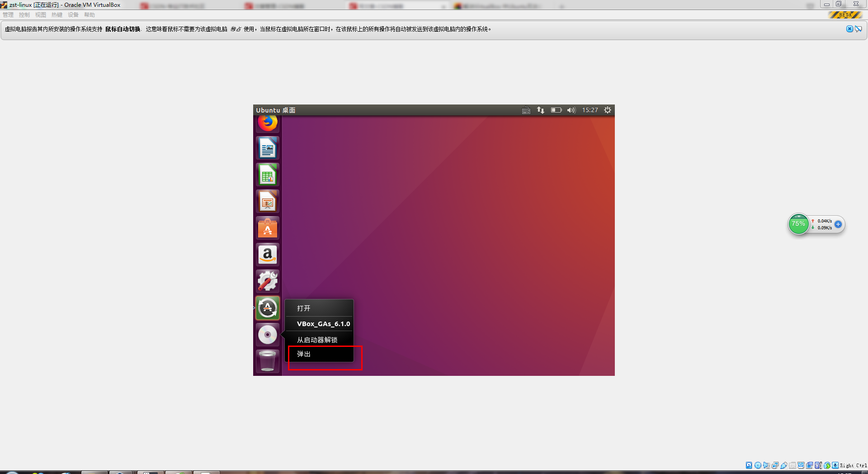868x474 pixels.
Task: Open the Amazon launcher icon
Action: pos(268,255)
